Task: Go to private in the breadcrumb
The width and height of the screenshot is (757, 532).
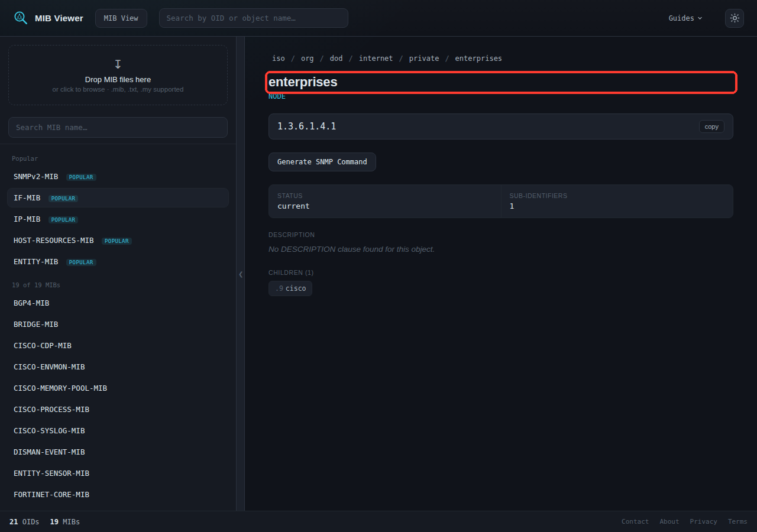Action: tap(424, 59)
